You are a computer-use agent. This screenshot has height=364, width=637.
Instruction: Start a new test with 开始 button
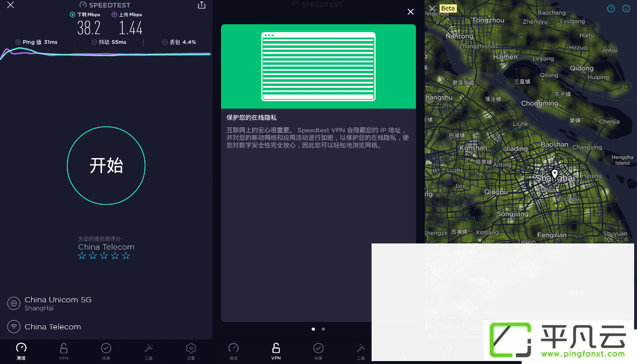click(106, 166)
